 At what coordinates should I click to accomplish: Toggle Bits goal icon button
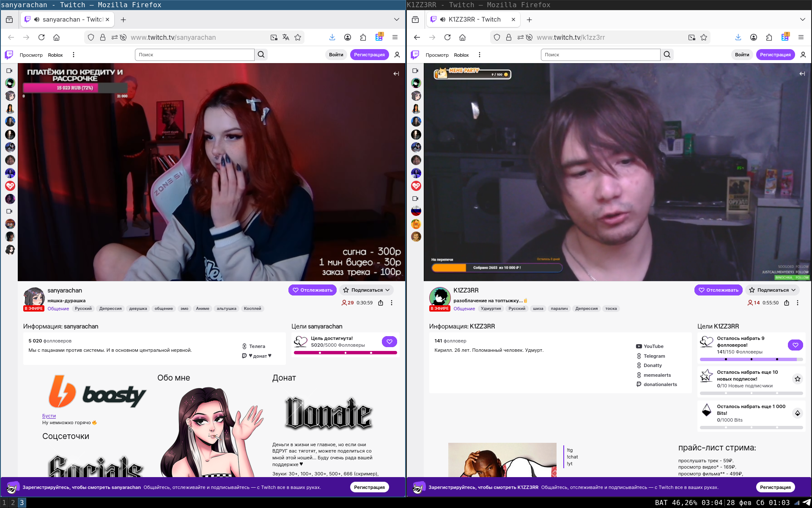[x=797, y=413]
